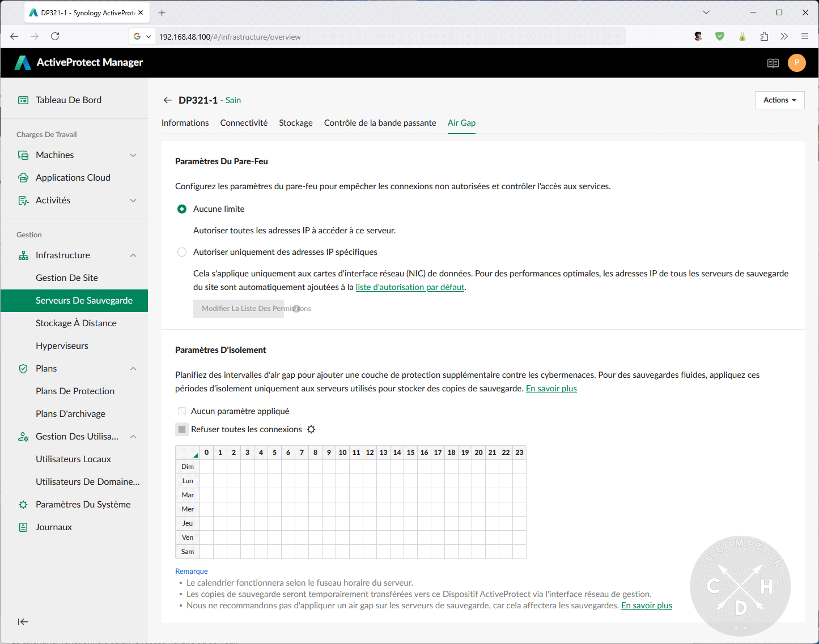Open the profile avatar menu

(797, 63)
